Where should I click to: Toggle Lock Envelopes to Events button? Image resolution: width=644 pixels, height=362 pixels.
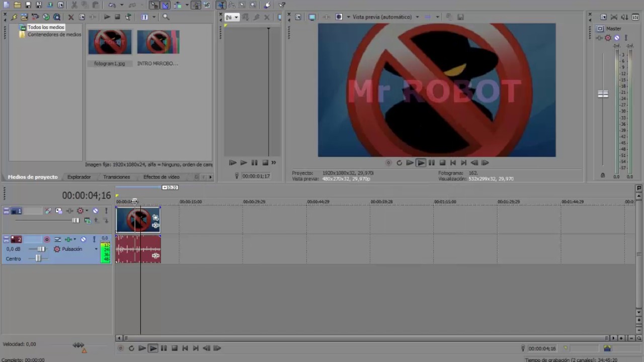point(196,5)
